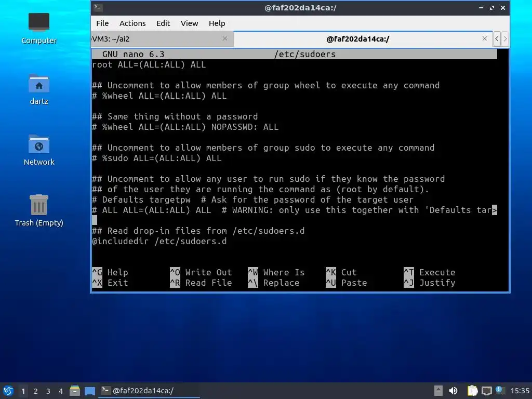Click the '@includedir /etc/sudoers.d' line
Viewport: 532px width, 399px height.
click(159, 241)
